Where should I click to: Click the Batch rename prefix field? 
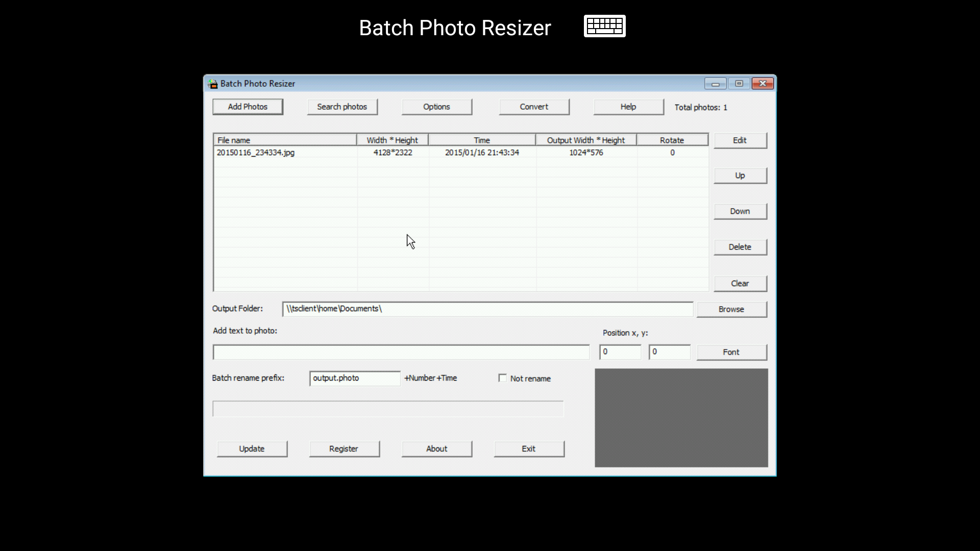click(x=355, y=378)
